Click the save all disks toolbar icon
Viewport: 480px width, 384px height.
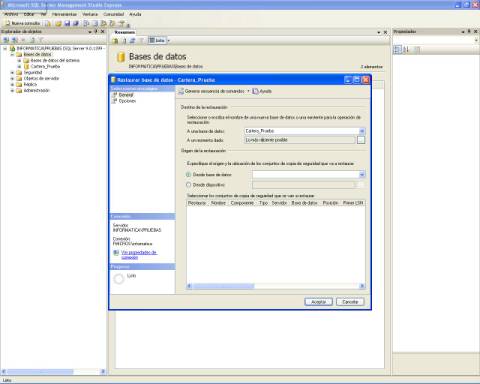[x=76, y=23]
